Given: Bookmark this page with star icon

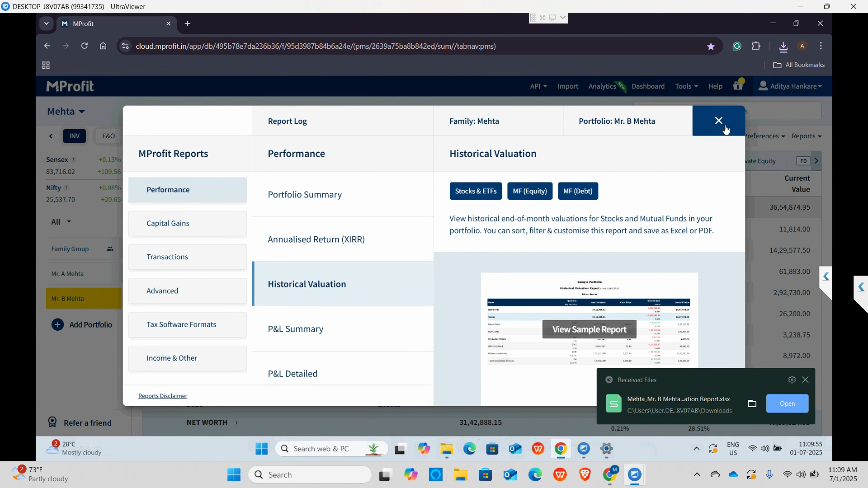Looking at the screenshot, I should coord(711,46).
